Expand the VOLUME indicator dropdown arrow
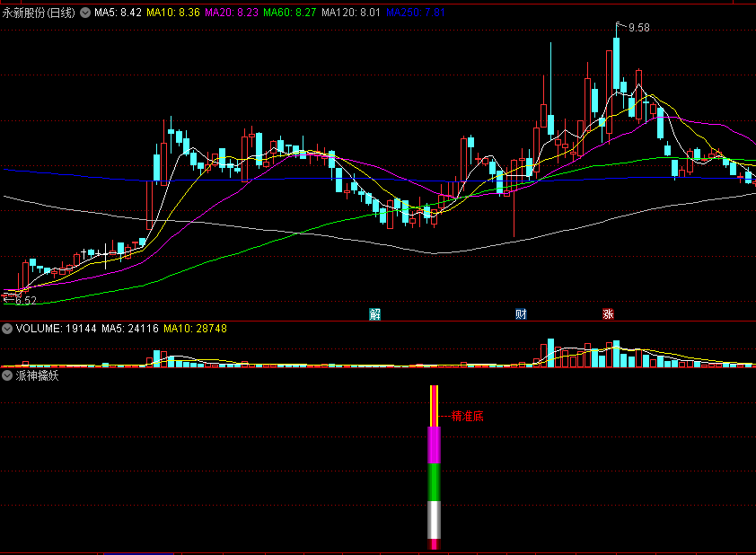Viewport: 756px width, 555px height. pyautogui.click(x=7, y=329)
